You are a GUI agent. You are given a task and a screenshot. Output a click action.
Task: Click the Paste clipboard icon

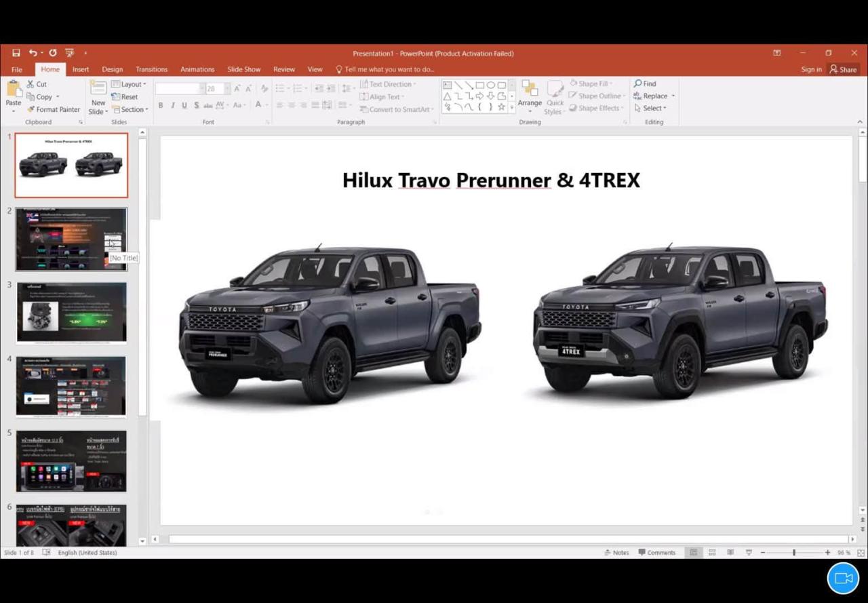(x=14, y=90)
